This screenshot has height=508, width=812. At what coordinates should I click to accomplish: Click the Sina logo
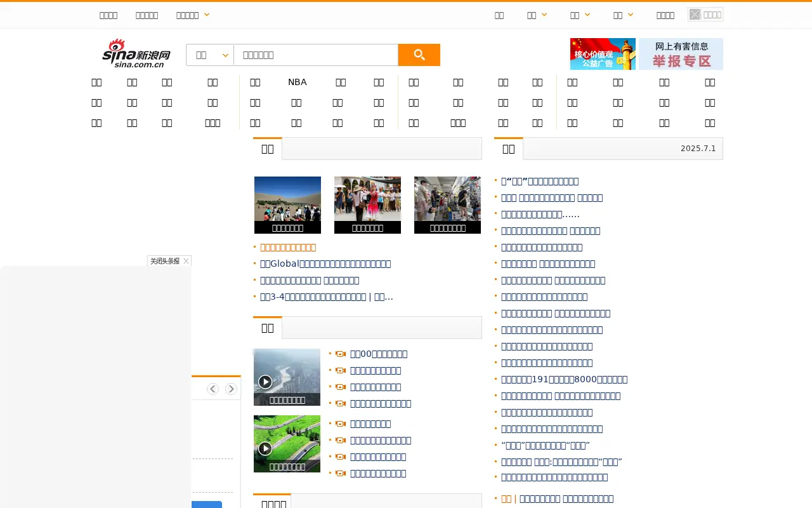136,53
